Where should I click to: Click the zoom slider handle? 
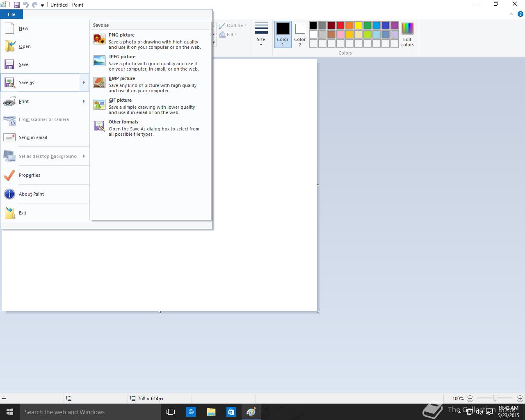(495, 398)
